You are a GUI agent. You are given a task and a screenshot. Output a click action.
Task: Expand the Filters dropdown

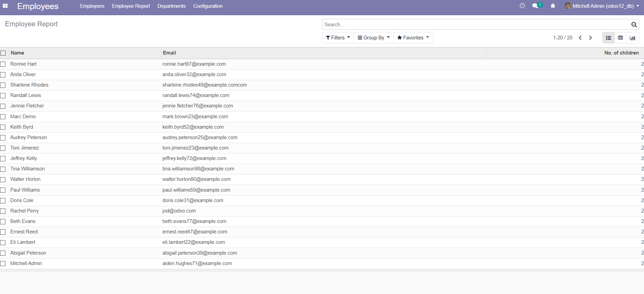(338, 38)
